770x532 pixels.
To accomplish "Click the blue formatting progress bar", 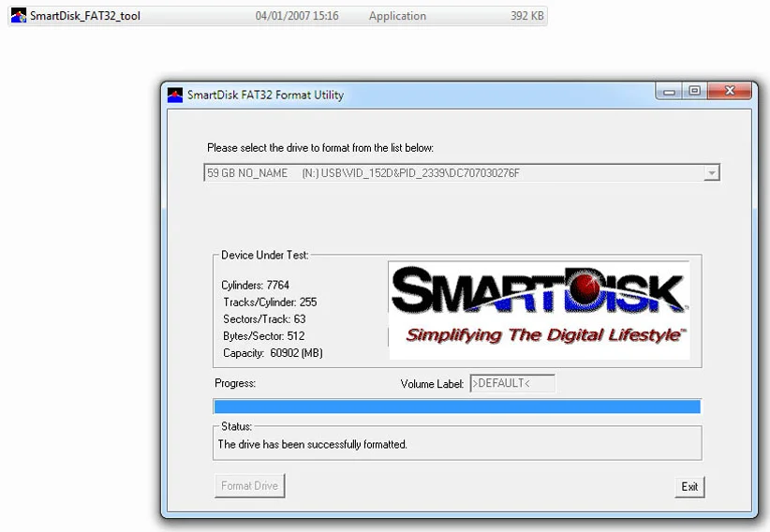I will pyautogui.click(x=457, y=406).
